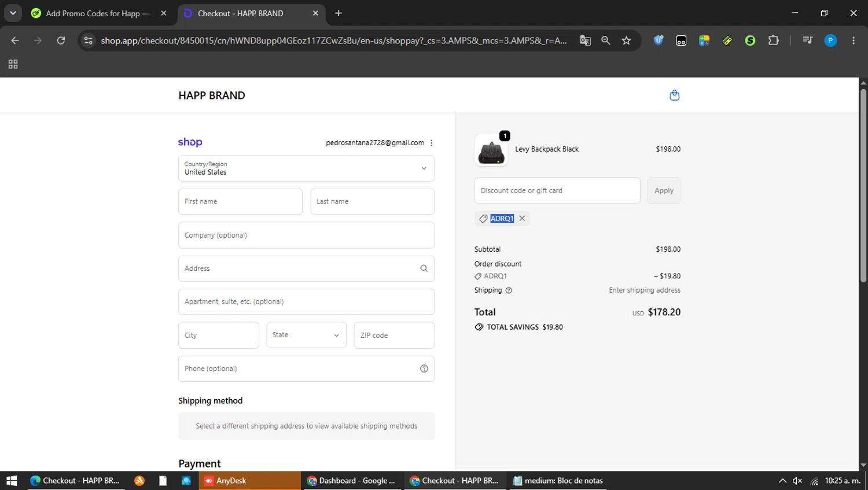The height and width of the screenshot is (490, 868).
Task: Show hidden system tray icons
Action: click(x=782, y=481)
